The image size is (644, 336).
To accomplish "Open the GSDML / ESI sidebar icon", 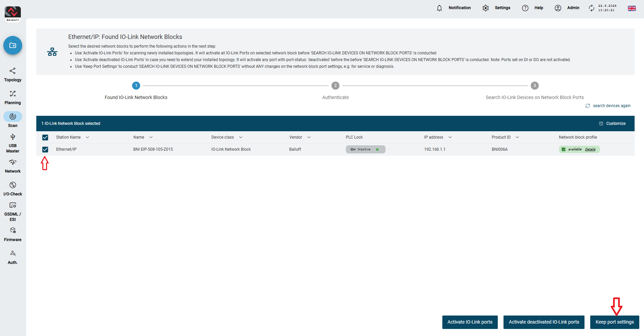I will [x=13, y=205].
